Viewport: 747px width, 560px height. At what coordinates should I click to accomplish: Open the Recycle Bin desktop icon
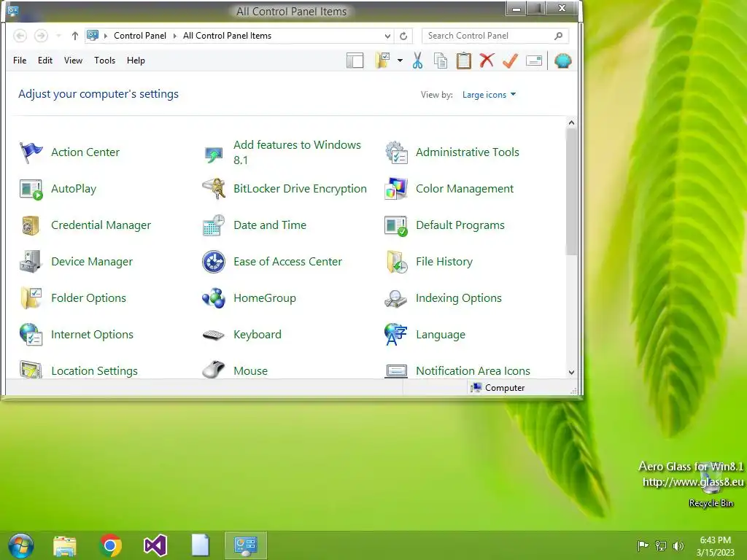711,484
